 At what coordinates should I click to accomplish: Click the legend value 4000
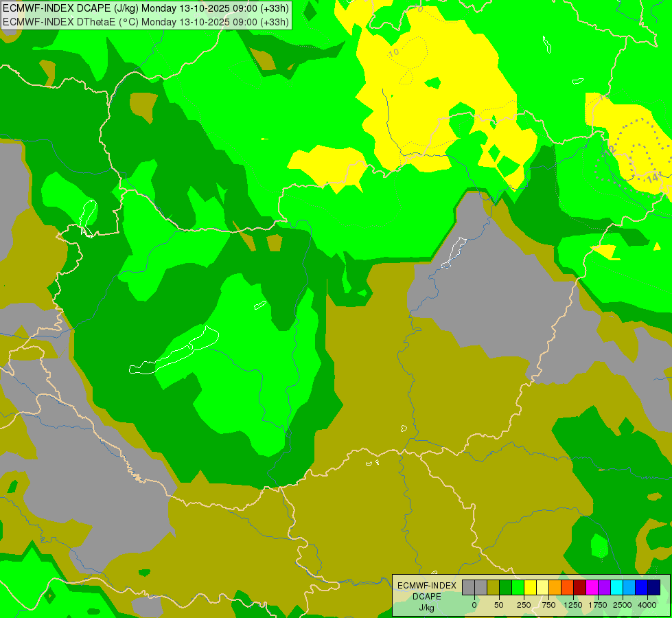(x=647, y=605)
